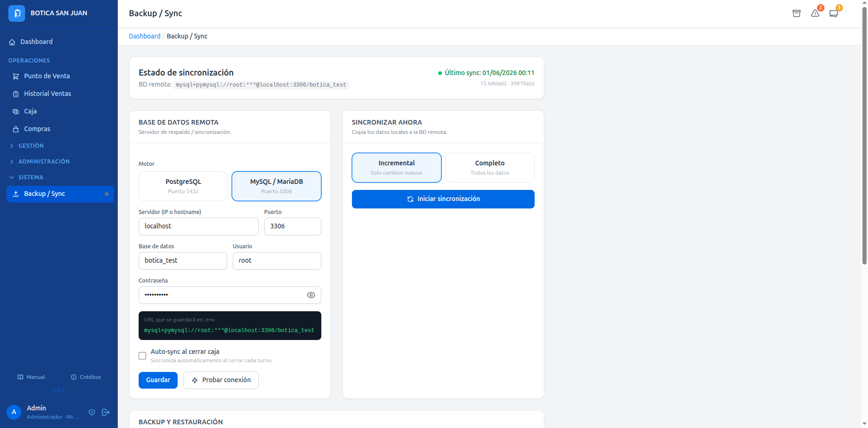The image size is (868, 428).
Task: Open Dashboard from the sidebar
Action: click(59, 42)
